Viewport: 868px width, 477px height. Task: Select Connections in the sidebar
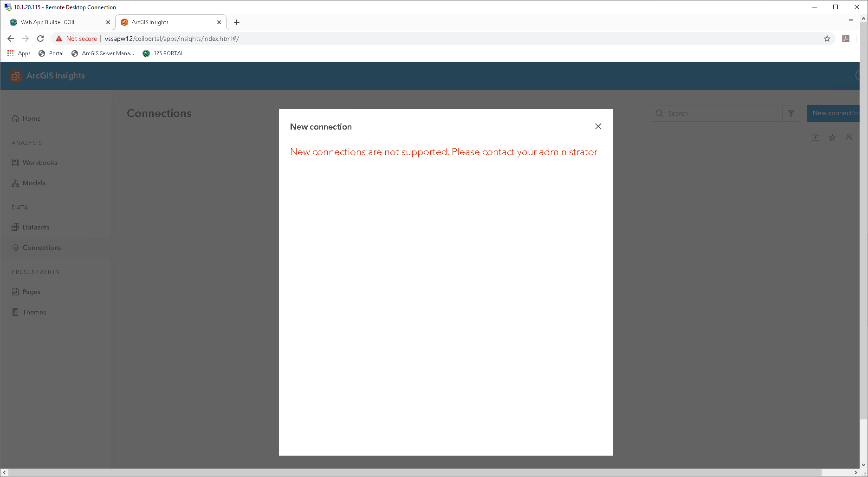[37, 248]
